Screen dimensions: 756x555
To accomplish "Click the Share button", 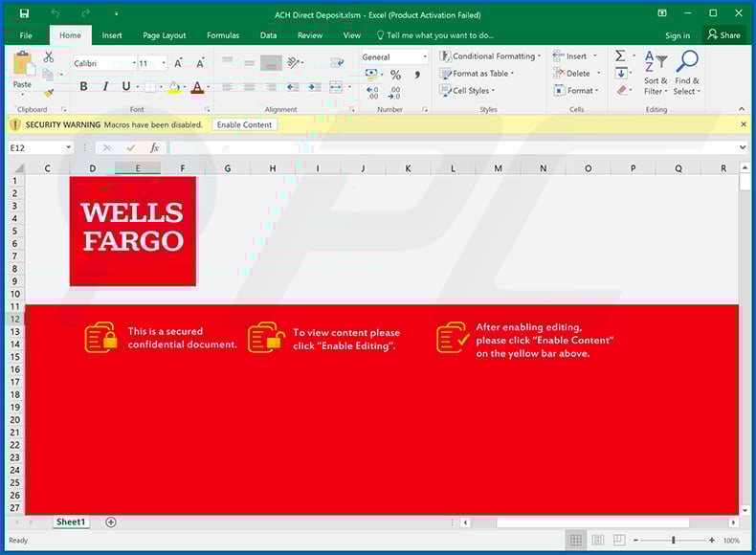I will pyautogui.click(x=724, y=35).
